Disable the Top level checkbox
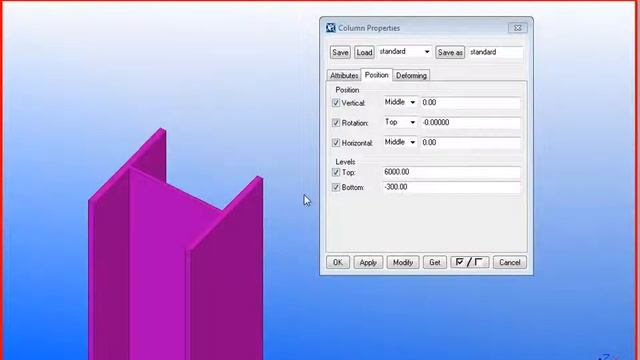This screenshot has height=360, width=640. (336, 172)
